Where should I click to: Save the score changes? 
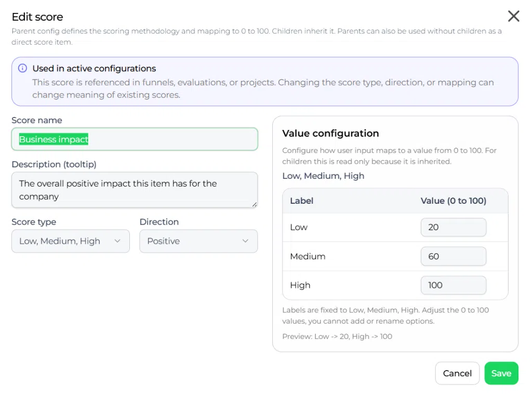501,373
